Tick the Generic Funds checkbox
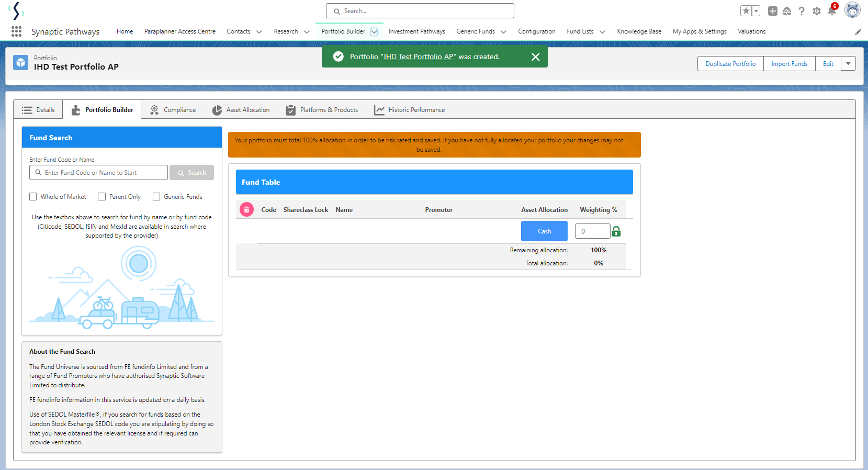Viewport: 868px width, 470px height. coord(156,197)
